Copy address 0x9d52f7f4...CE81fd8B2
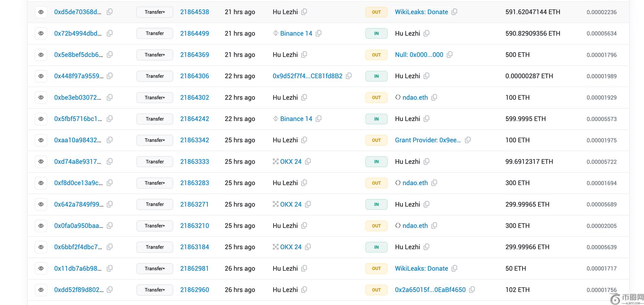644x305 pixels. coord(348,76)
